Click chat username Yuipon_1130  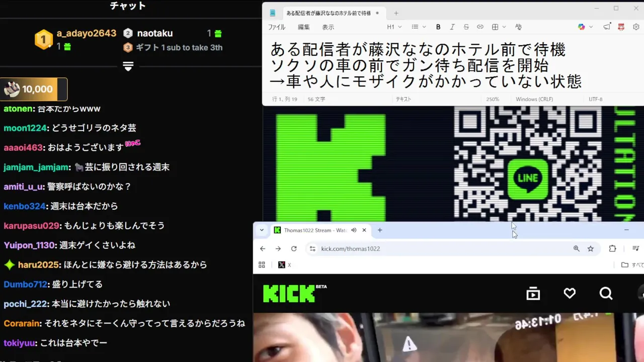(x=29, y=245)
